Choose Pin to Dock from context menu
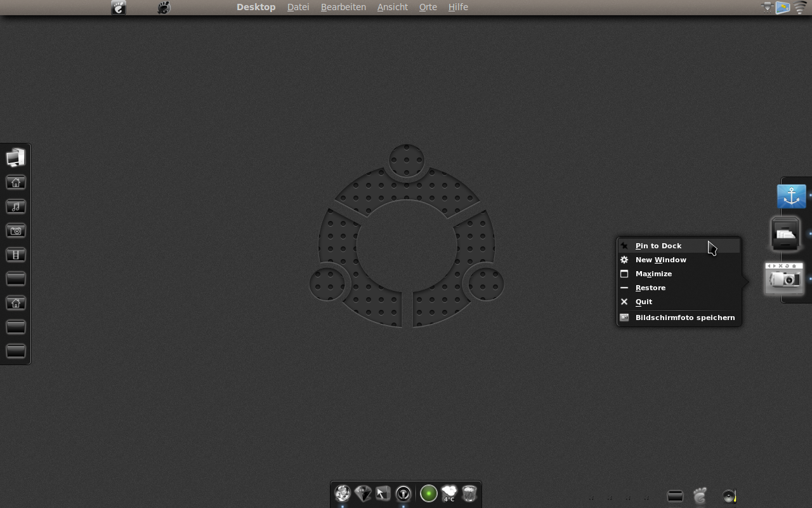The height and width of the screenshot is (508, 812). click(679, 246)
